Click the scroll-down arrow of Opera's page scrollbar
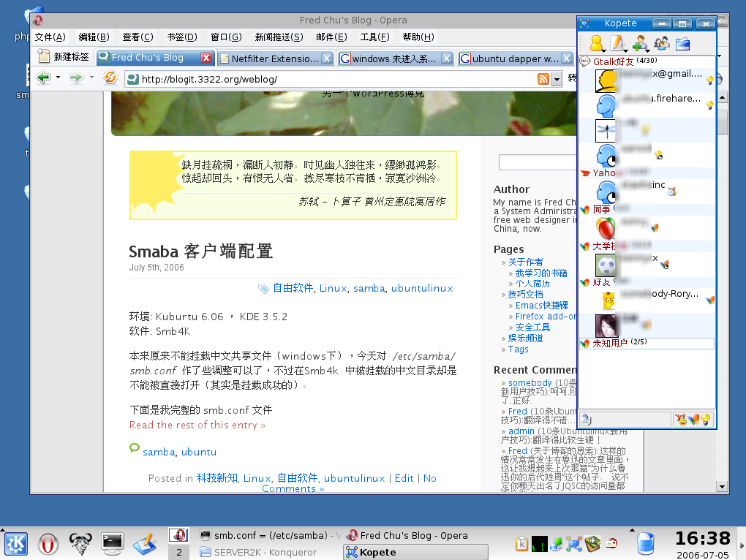746x560 pixels. point(722,486)
